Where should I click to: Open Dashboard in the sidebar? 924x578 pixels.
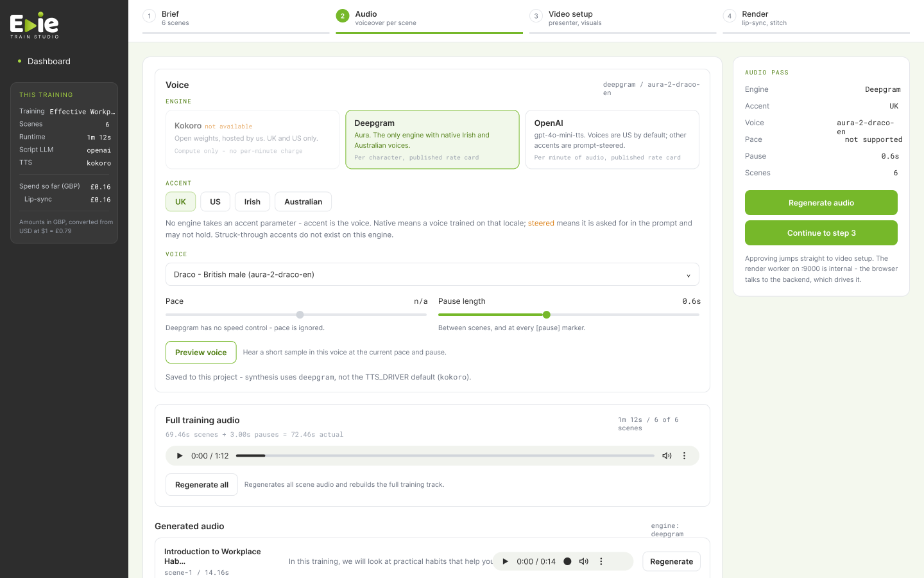(49, 61)
